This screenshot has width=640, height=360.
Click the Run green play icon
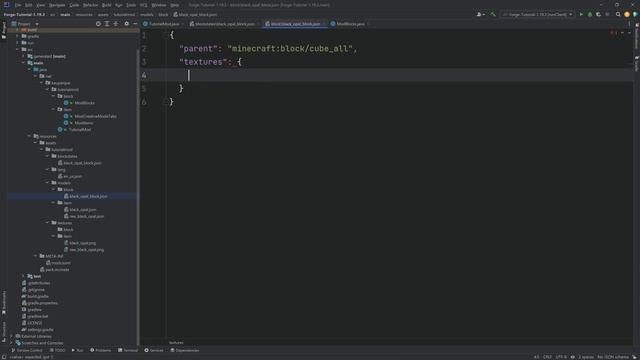(581, 14)
